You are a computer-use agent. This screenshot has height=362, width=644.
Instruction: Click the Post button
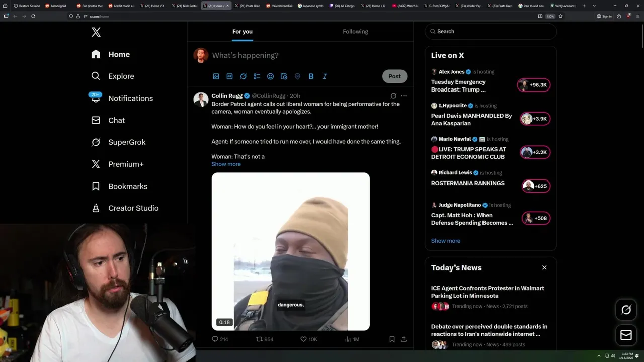(395, 76)
